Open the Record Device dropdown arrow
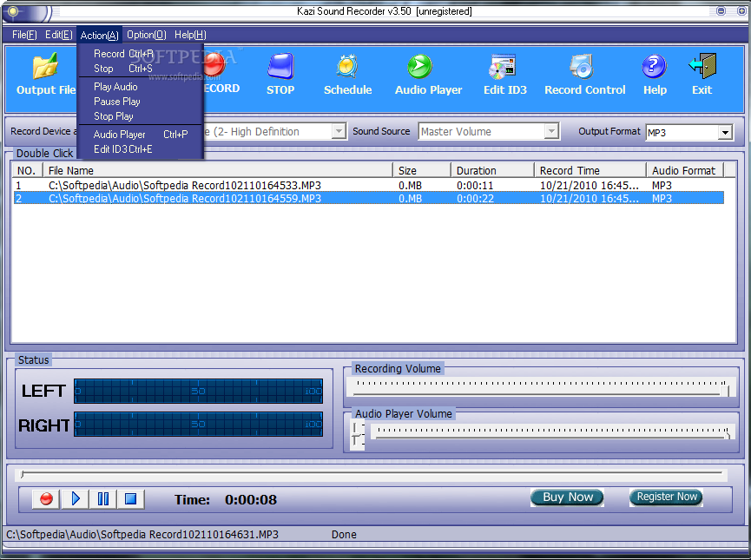The width and height of the screenshot is (751, 560). (x=339, y=131)
